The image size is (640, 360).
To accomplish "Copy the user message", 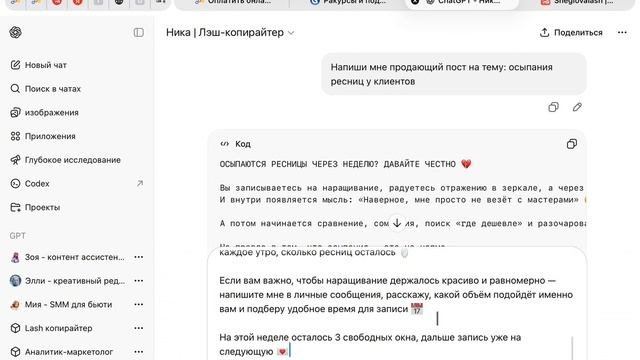I will (553, 107).
